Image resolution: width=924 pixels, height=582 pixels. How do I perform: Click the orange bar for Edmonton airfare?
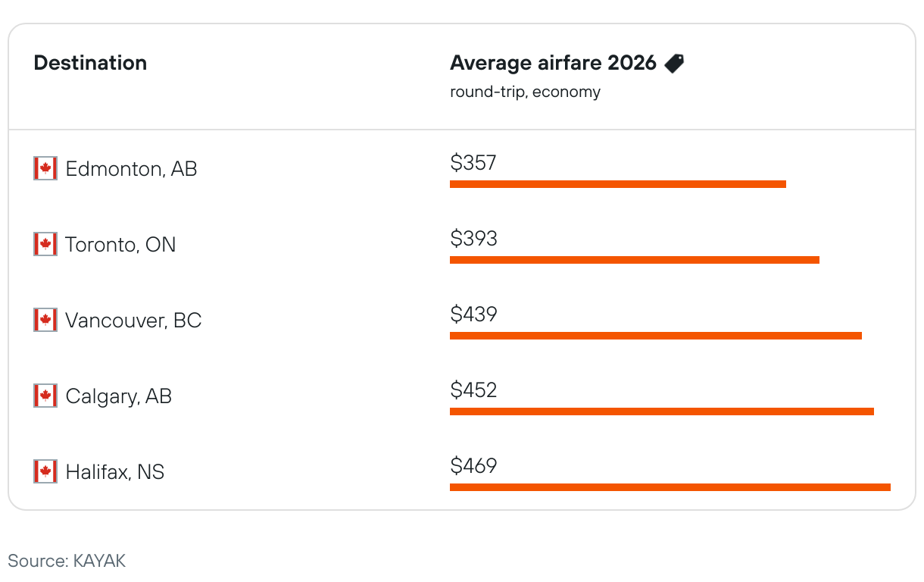[617, 184]
